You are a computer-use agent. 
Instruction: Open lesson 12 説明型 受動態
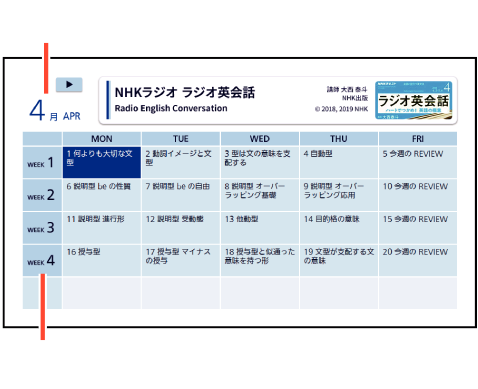[181, 228]
